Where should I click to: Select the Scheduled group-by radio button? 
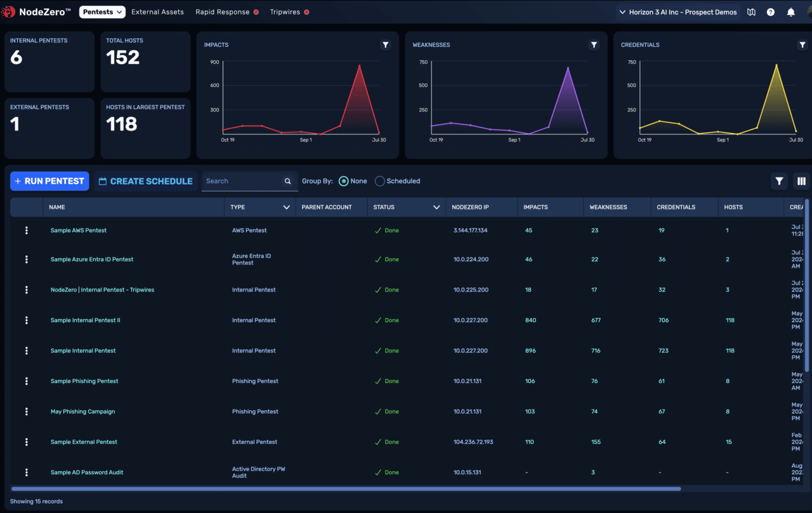tap(380, 181)
